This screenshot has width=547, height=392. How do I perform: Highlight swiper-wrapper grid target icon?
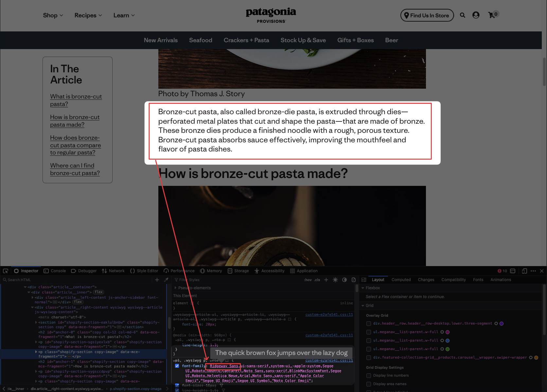coord(531,358)
